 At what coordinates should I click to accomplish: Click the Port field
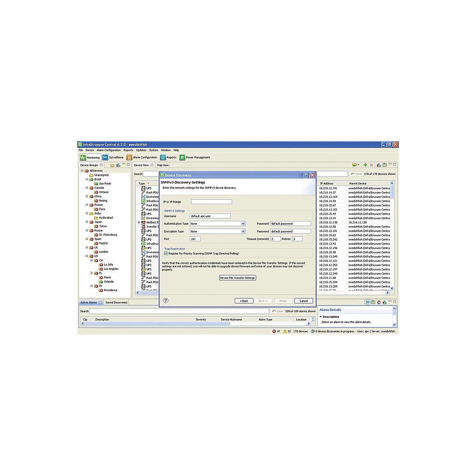[195, 239]
